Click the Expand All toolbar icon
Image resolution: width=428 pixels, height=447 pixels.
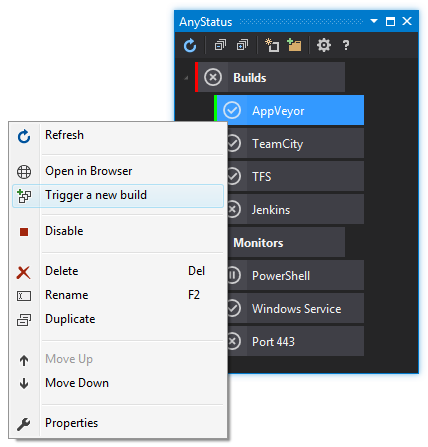coord(242,45)
